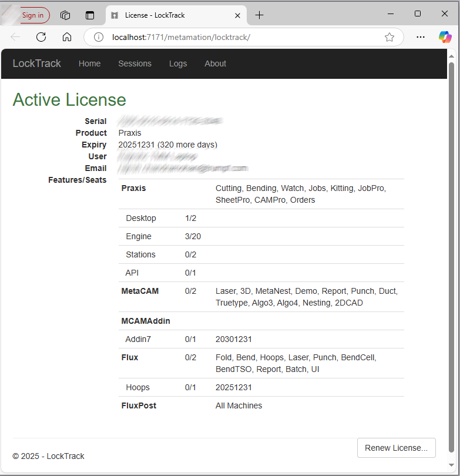The width and height of the screenshot is (460, 476).
Task: Click the MetaCAM row heading
Action: [140, 291]
